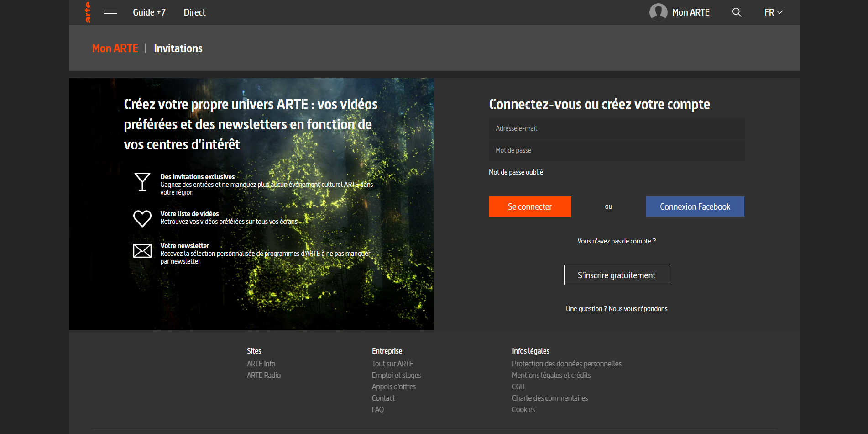868x434 pixels.
Task: Click the heart video list icon
Action: [x=142, y=218]
